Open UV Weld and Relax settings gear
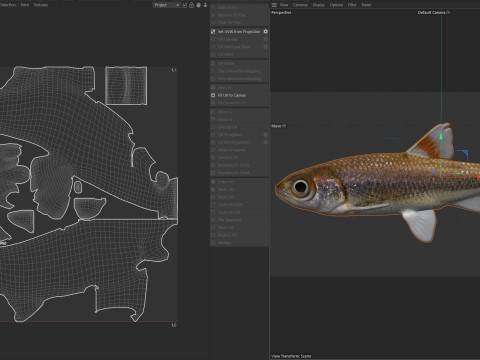 tap(266, 47)
